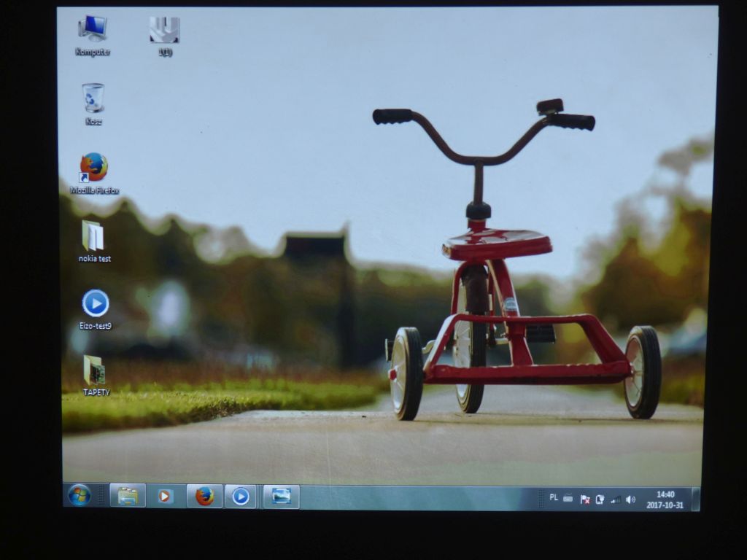Open the network signal tray icon
This screenshot has width=747, height=560.
point(616,499)
